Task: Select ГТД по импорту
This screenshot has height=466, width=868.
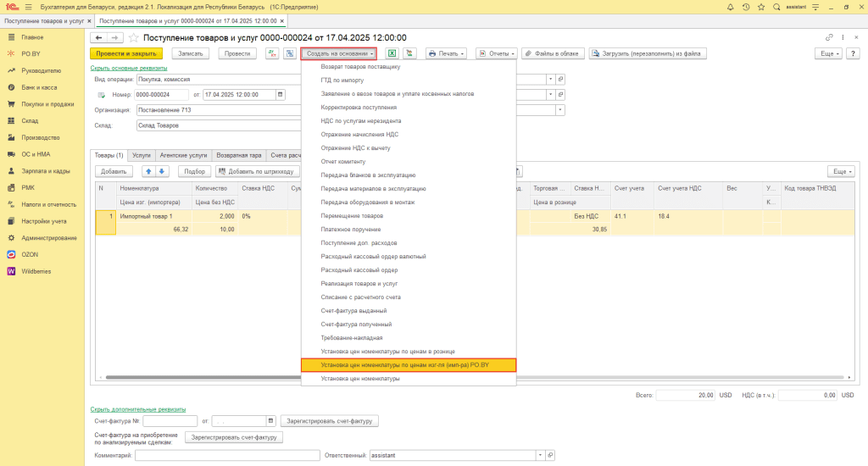Action: 342,80
